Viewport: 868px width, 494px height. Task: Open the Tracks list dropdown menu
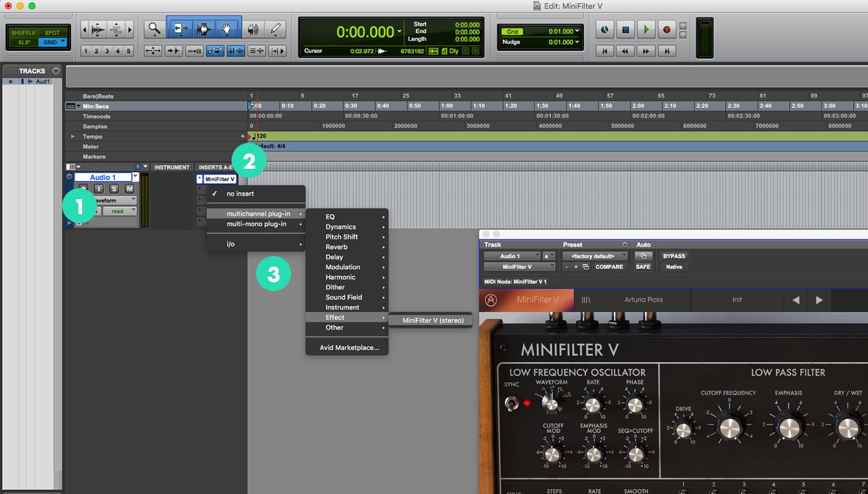click(x=56, y=71)
